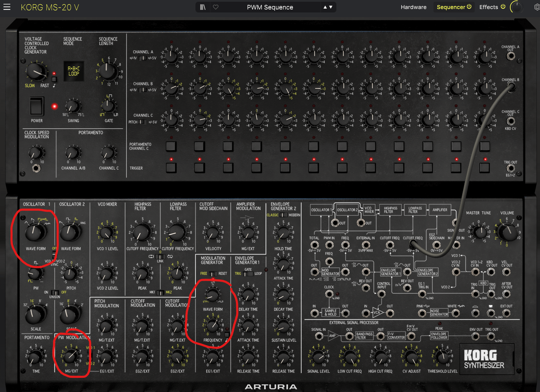Click the Channel C Out KBD CV jack
Screen dimensions: 540x392
click(510, 122)
